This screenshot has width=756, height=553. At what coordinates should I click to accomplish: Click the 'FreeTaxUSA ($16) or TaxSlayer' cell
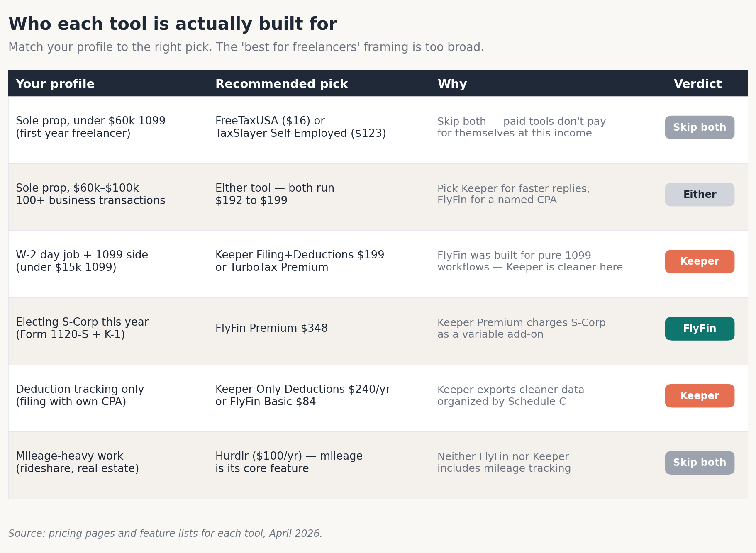pos(301,127)
